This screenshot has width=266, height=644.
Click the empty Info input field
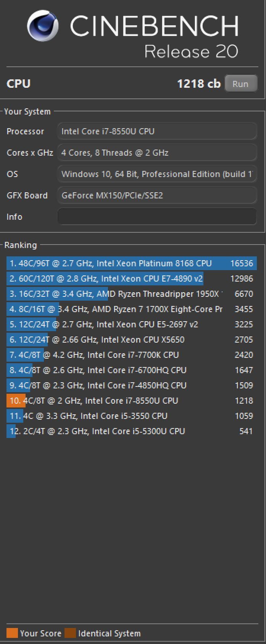(x=157, y=217)
